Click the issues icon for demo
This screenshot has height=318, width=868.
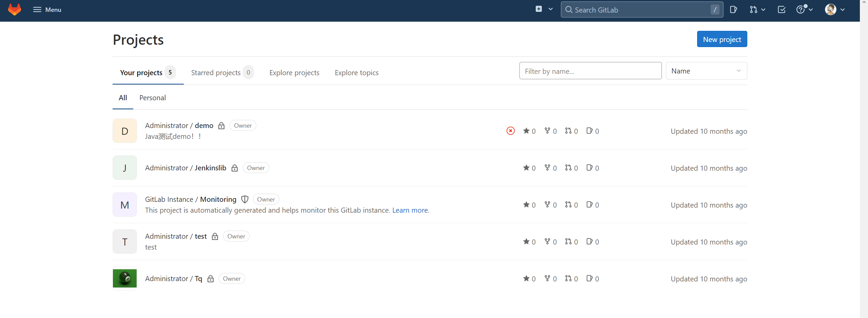point(590,131)
